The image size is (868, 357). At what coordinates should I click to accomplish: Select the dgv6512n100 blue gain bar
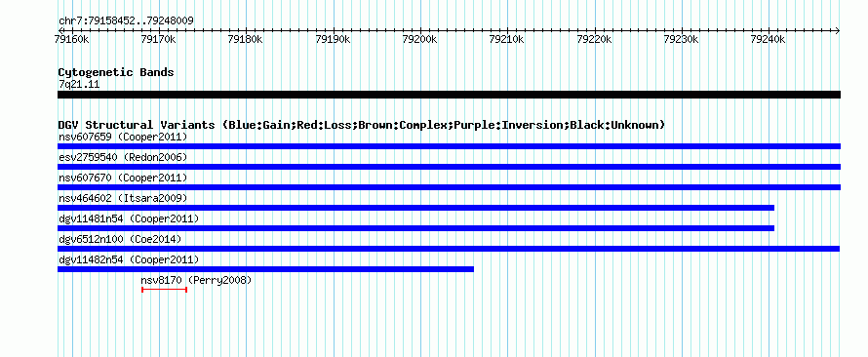click(x=449, y=249)
